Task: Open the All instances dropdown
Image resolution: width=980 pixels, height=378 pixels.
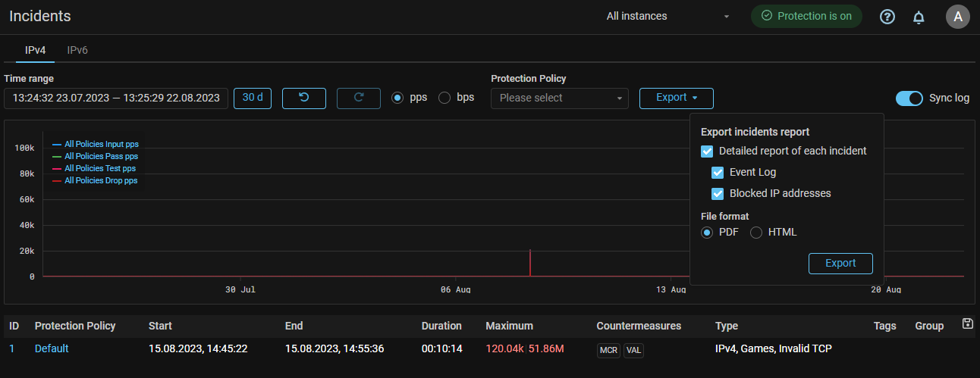Action: point(667,17)
